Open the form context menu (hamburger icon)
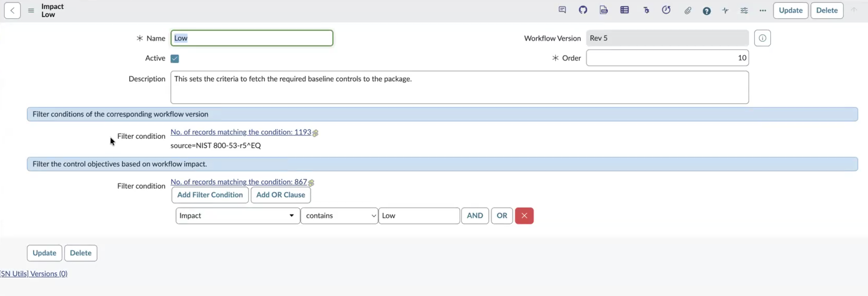Screen dimensions: 868x296 pos(31,10)
